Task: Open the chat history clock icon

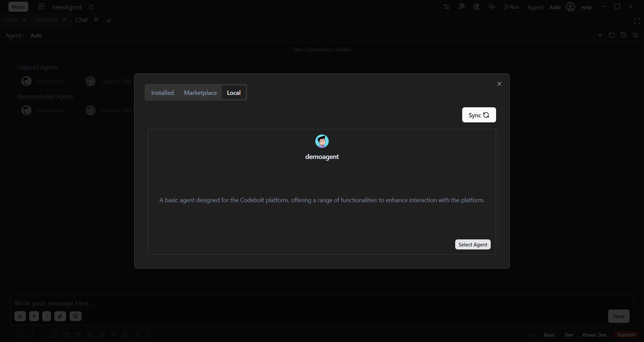Action: pyautogui.click(x=624, y=35)
